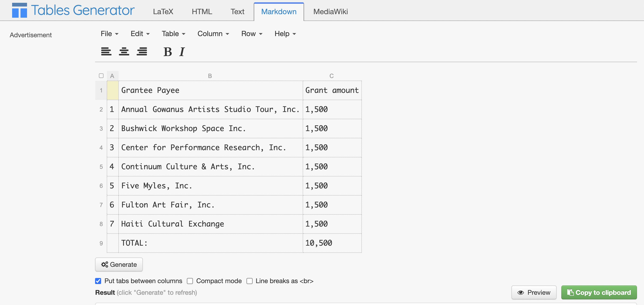The width and height of the screenshot is (644, 305).
Task: Select column C header
Action: [x=332, y=76]
